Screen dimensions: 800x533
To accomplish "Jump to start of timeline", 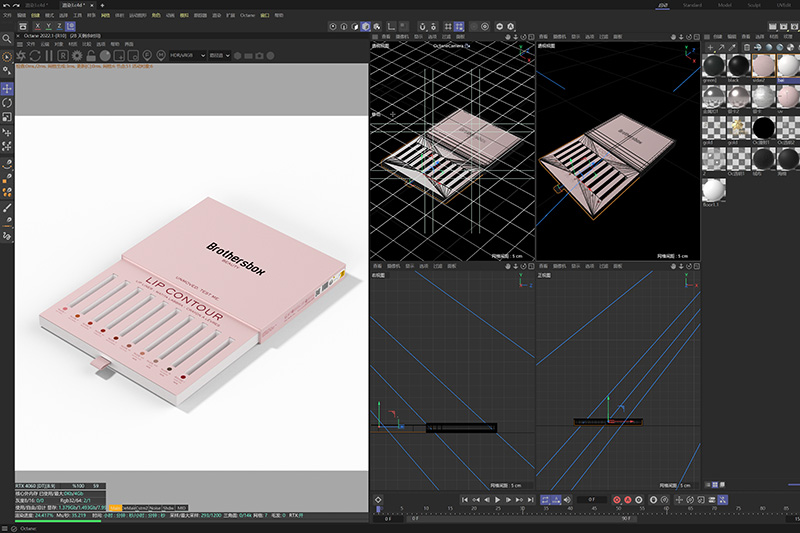I will point(465,500).
